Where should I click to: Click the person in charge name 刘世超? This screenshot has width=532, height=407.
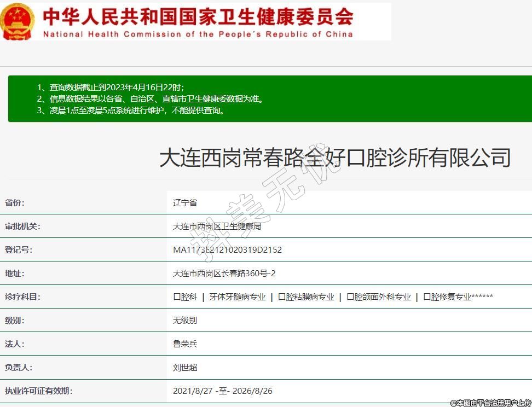point(184,368)
